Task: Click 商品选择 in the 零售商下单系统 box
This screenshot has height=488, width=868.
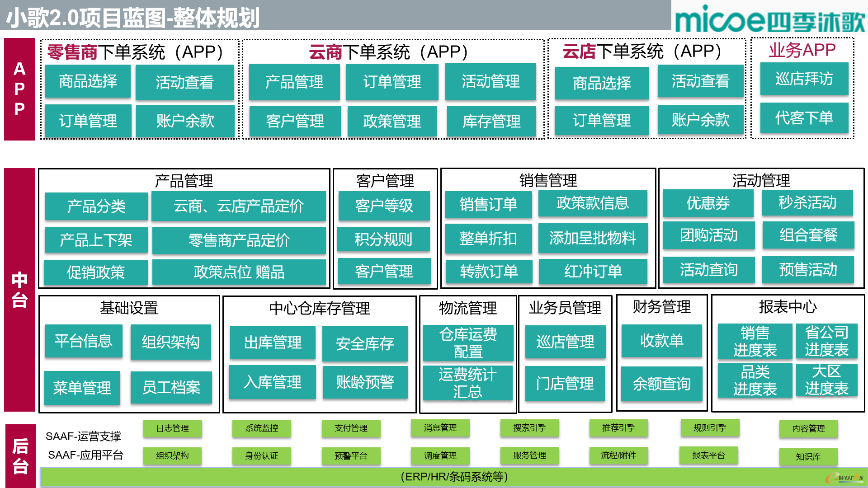Action: click(x=88, y=81)
